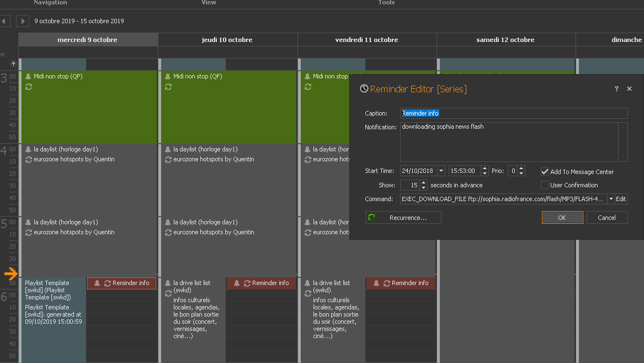644x363 pixels.
Task: Select samedi 12 octobre column header
Action: click(x=505, y=40)
